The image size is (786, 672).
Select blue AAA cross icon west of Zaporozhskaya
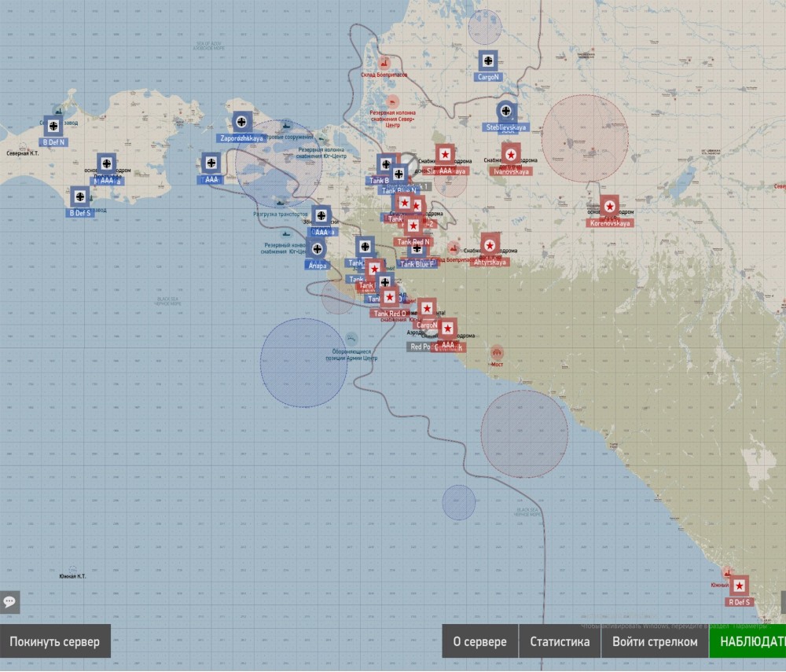pyautogui.click(x=211, y=163)
